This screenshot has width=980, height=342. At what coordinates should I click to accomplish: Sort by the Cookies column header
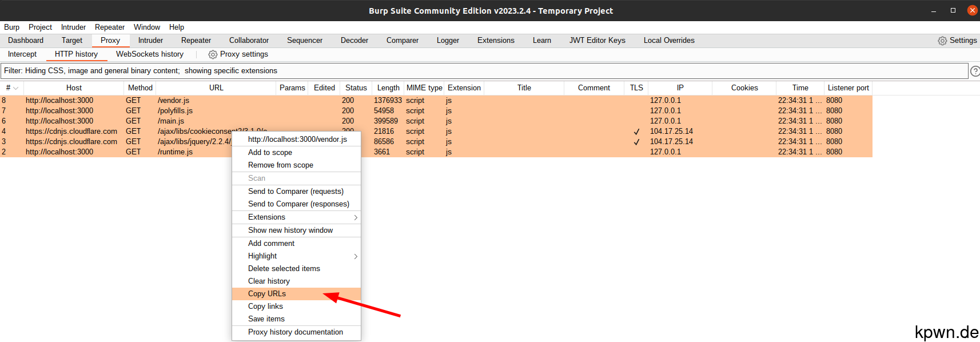point(744,88)
